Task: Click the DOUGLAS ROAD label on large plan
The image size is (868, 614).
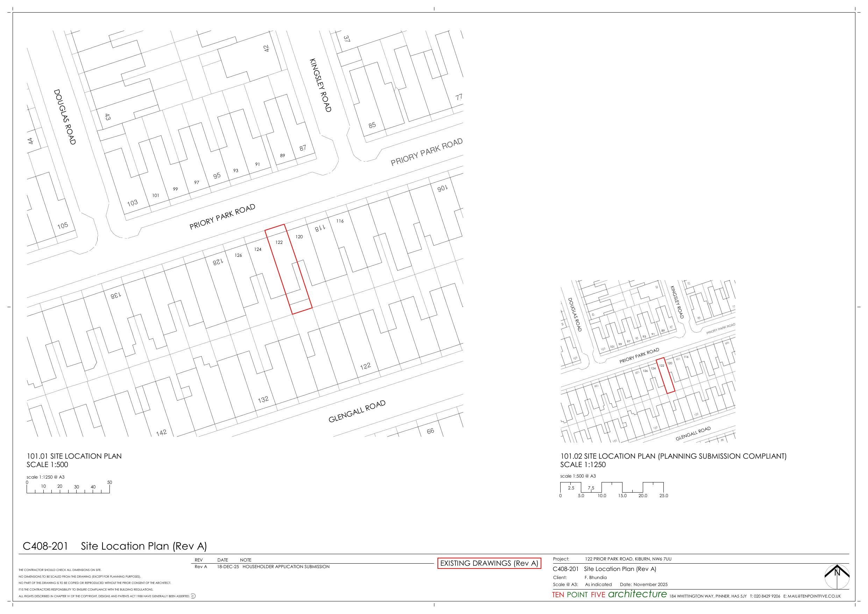Action: [65, 117]
